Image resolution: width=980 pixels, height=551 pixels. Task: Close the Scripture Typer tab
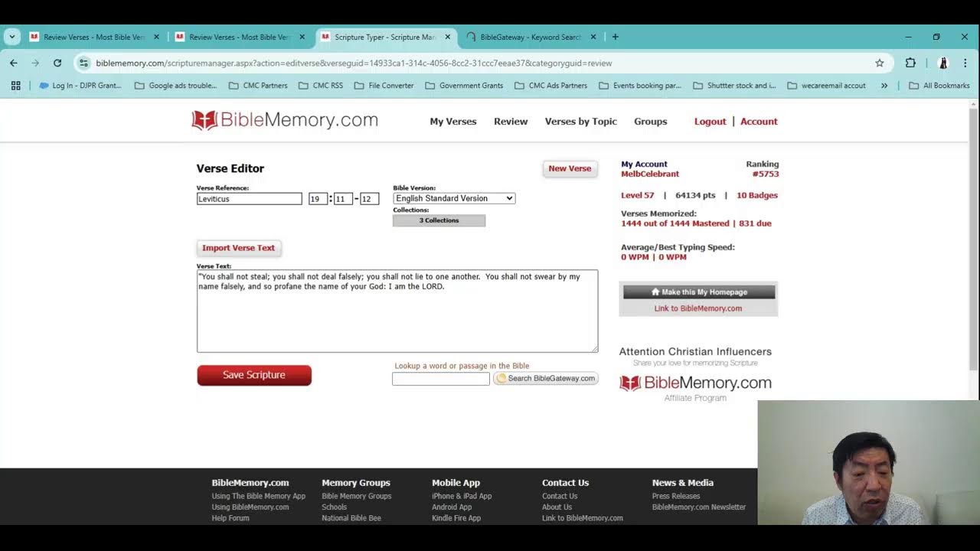(447, 37)
